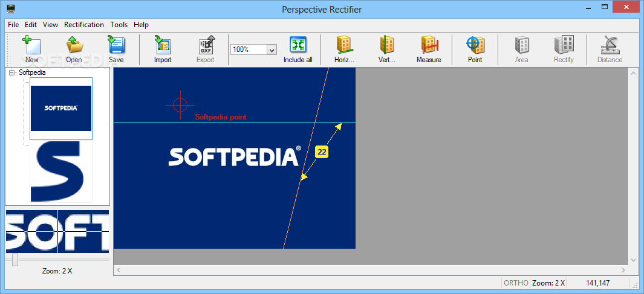Screen dimensions: 644x294
Task: Click the 100% zoom value field
Action: 249,50
